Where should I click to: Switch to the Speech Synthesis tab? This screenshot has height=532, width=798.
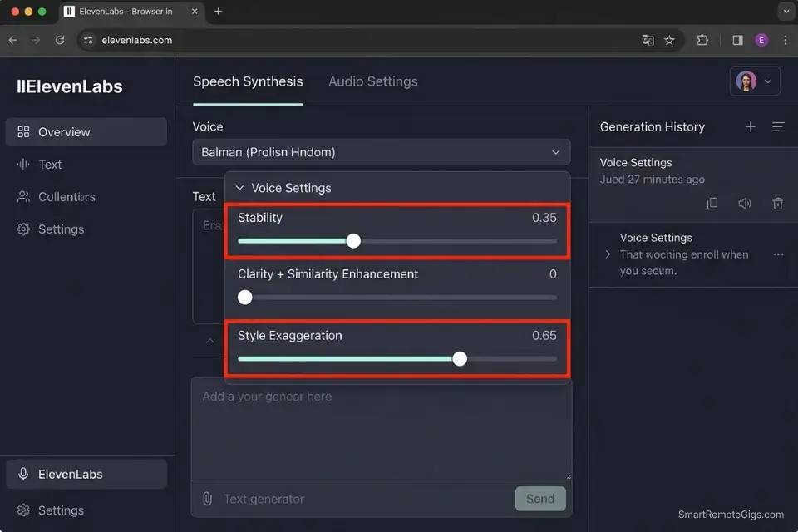248,81
